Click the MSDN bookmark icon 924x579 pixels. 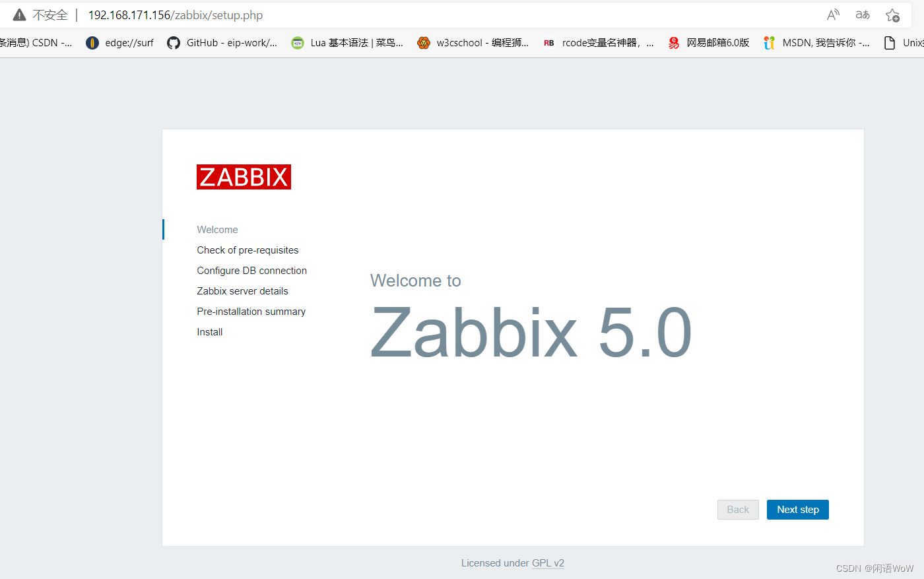click(770, 42)
